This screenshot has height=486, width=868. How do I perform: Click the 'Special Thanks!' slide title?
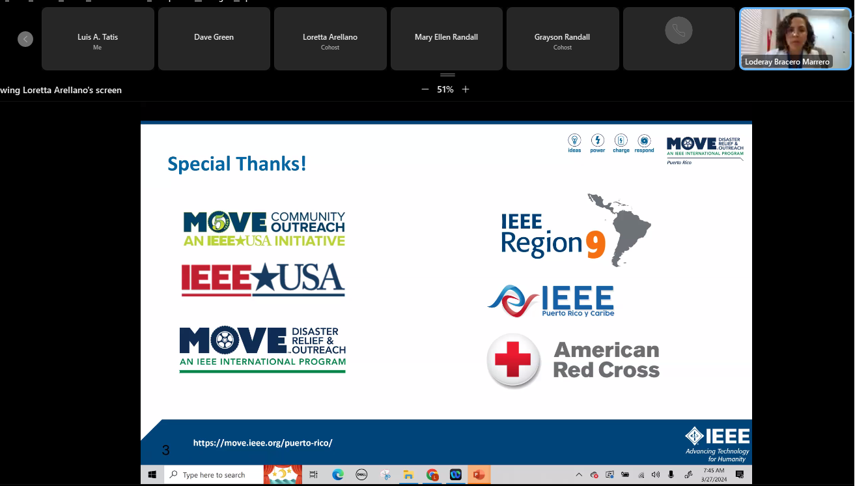point(236,164)
